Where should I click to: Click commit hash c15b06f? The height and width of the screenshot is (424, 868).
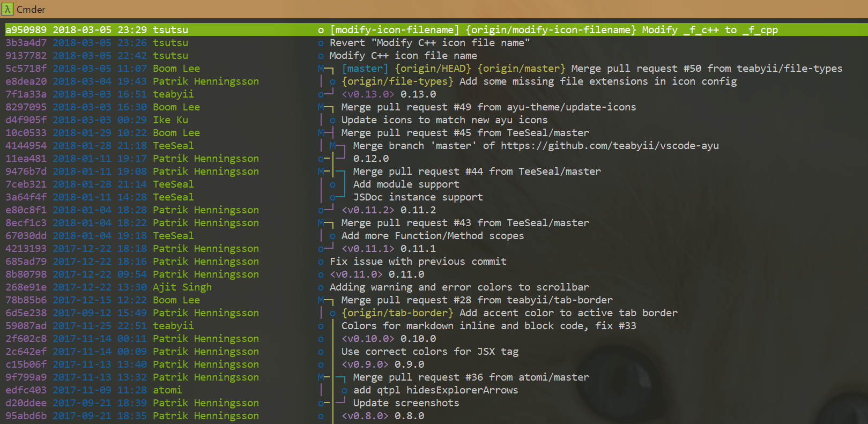[x=26, y=365]
